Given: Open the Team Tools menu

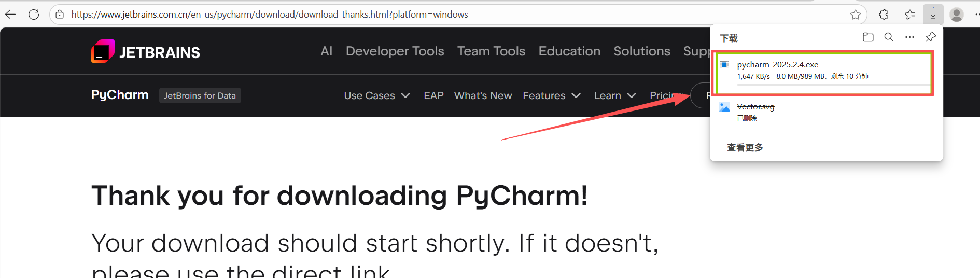Looking at the screenshot, I should click(x=491, y=51).
